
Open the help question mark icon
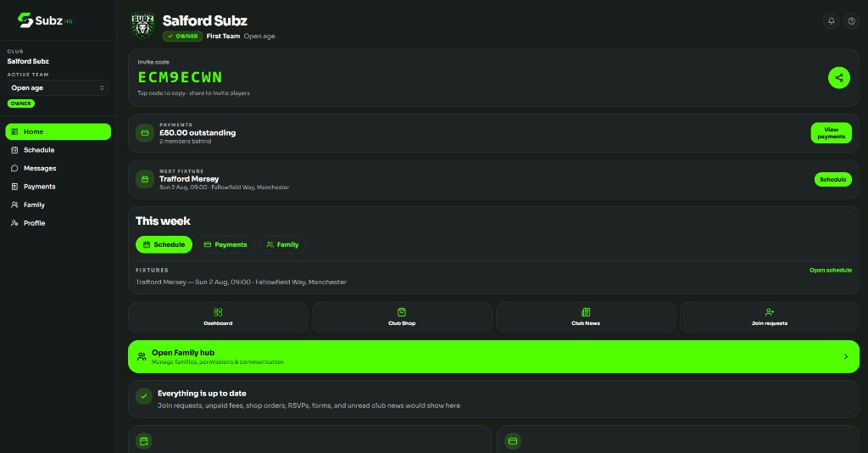click(x=851, y=21)
